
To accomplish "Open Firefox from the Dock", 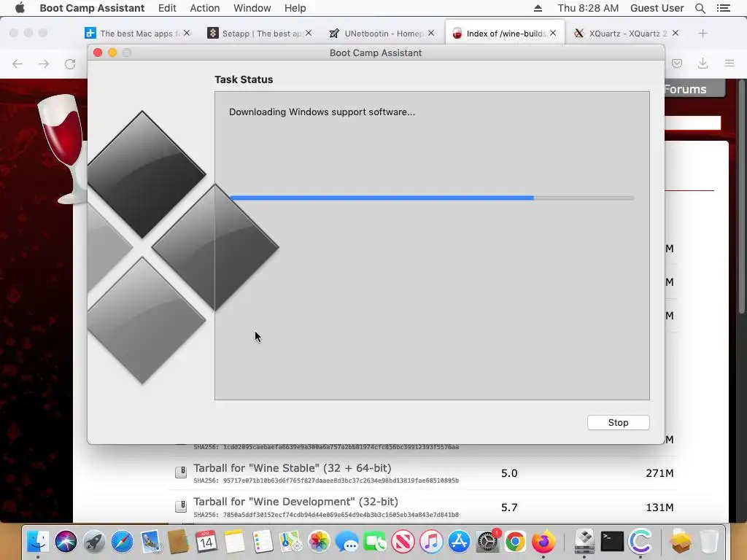I will pos(543,542).
